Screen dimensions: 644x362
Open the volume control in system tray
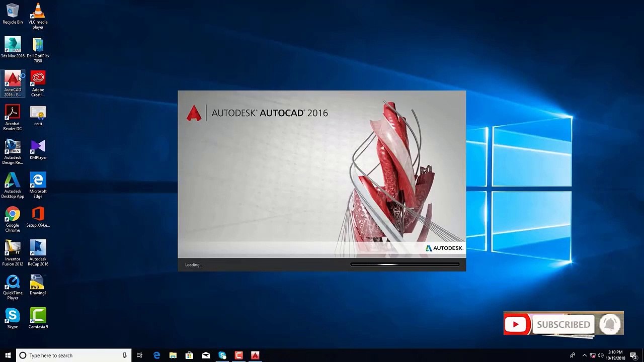[x=601, y=355]
